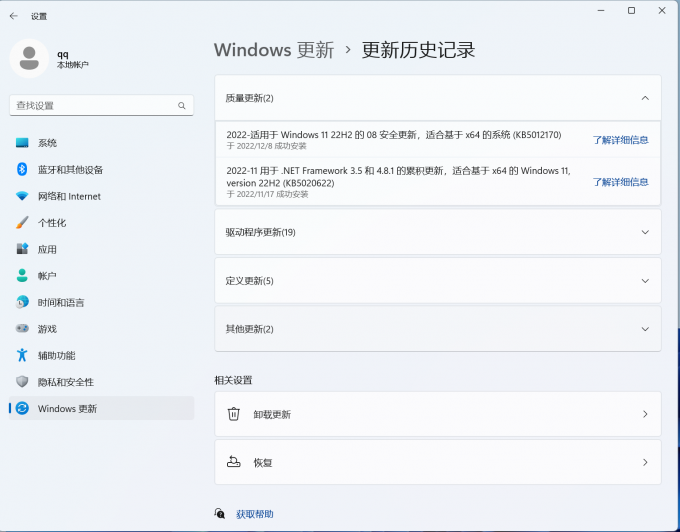Screen dimensions: 680x532
Task: Open 隐私和安全性 settings page
Action: tap(101, 382)
